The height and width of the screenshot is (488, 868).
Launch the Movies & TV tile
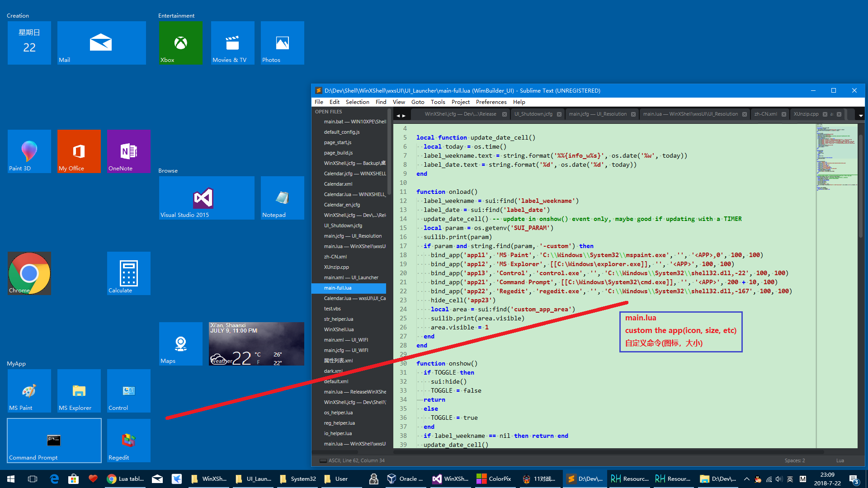(232, 43)
